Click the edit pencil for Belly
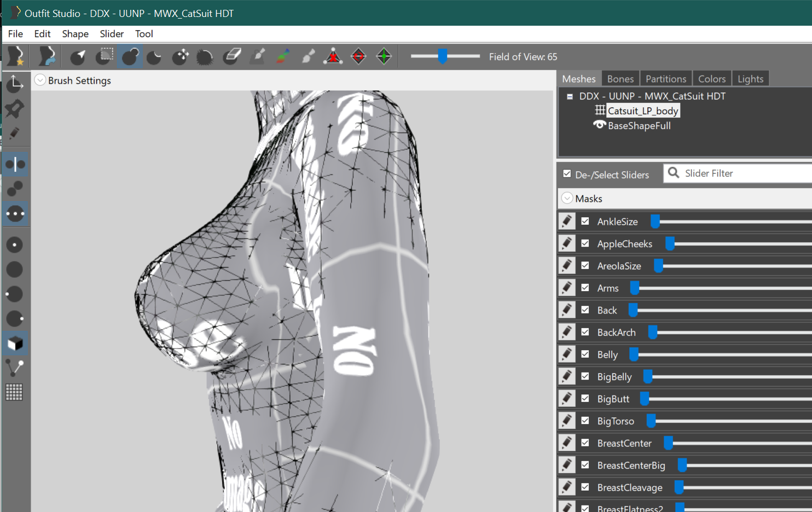The width and height of the screenshot is (812, 512). point(567,354)
